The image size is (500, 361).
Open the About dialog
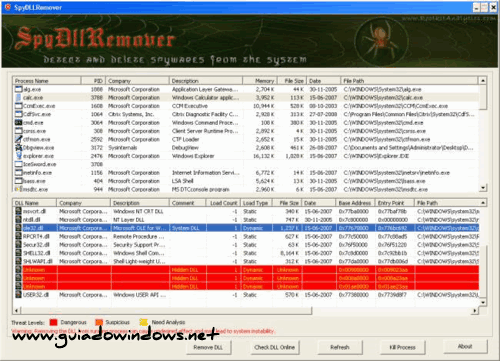(x=465, y=346)
